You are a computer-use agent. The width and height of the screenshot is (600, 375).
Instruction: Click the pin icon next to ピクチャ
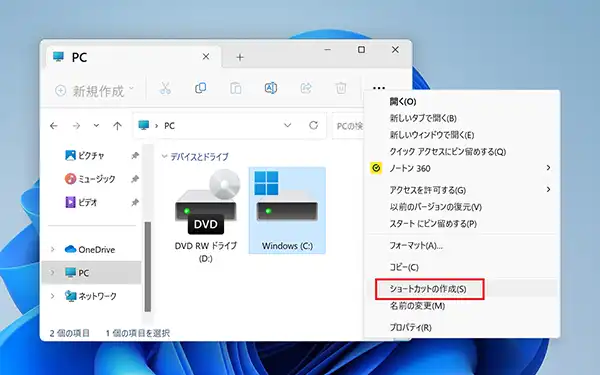(x=135, y=155)
